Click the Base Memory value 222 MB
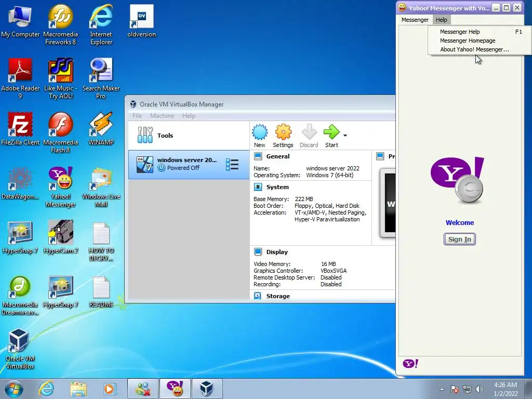Viewport: 532px width, 399px height. [304, 199]
